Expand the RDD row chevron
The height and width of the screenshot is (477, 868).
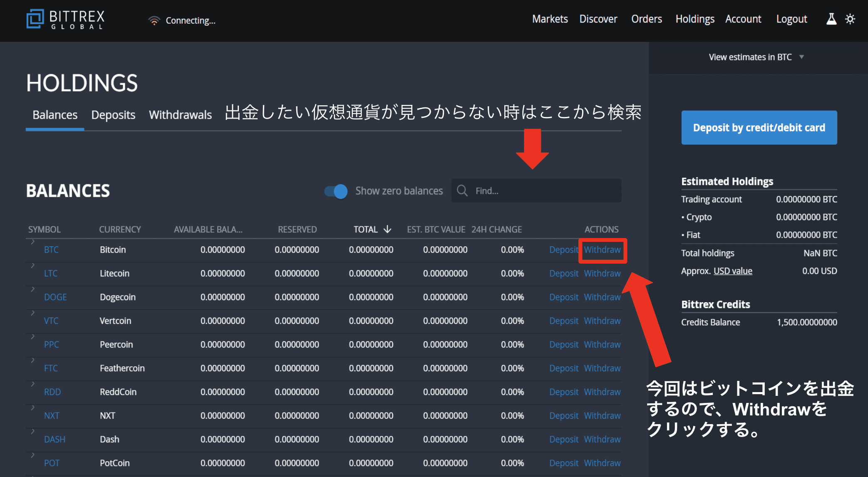tap(32, 384)
